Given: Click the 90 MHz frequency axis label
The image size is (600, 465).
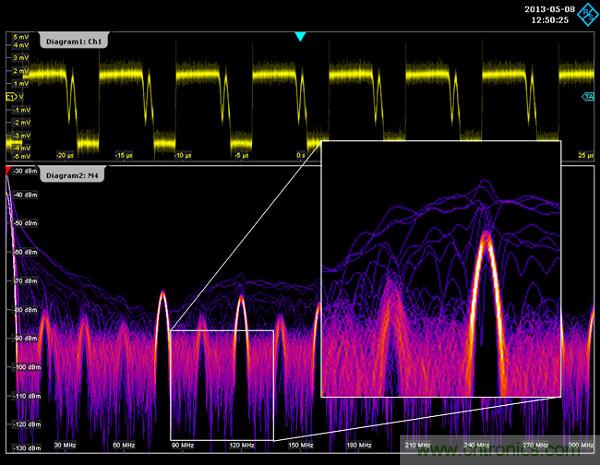Looking at the screenshot, I should 182,444.
